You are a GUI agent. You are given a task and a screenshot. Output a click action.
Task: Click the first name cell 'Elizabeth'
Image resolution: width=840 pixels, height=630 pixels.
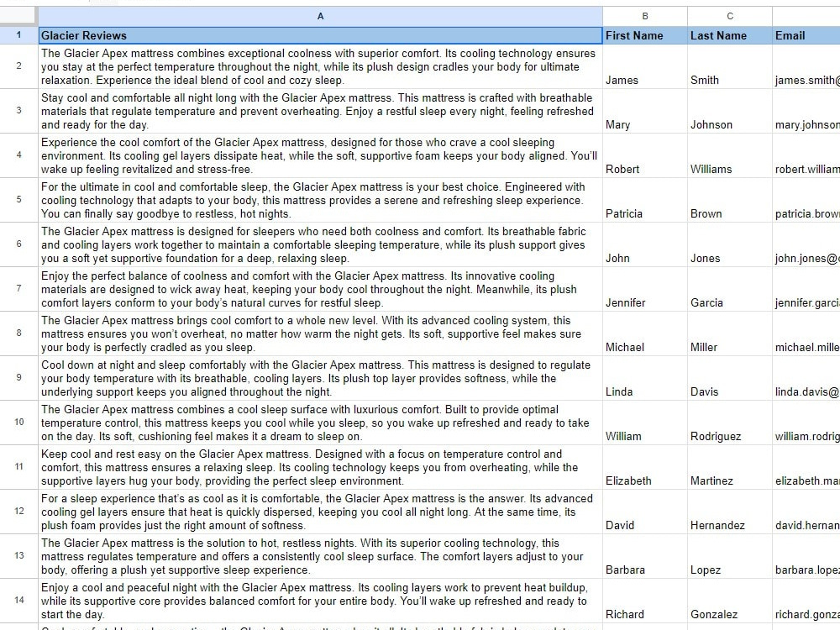tap(645, 466)
